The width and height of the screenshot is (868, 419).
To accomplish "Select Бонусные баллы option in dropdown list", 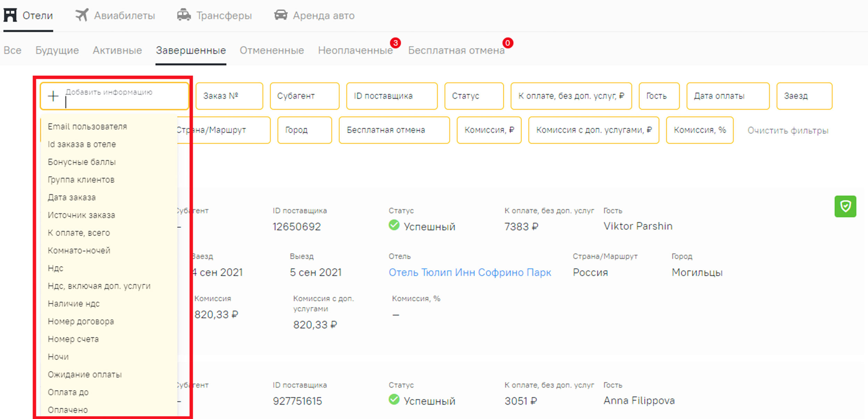I will click(82, 162).
